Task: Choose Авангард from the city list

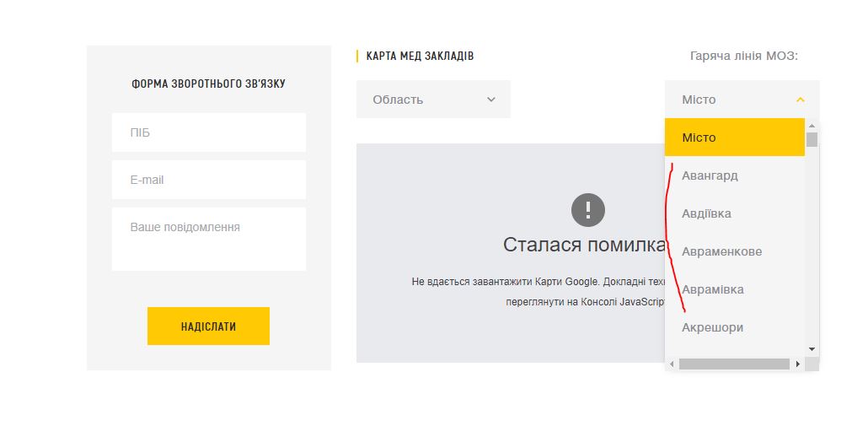Action: [x=710, y=175]
